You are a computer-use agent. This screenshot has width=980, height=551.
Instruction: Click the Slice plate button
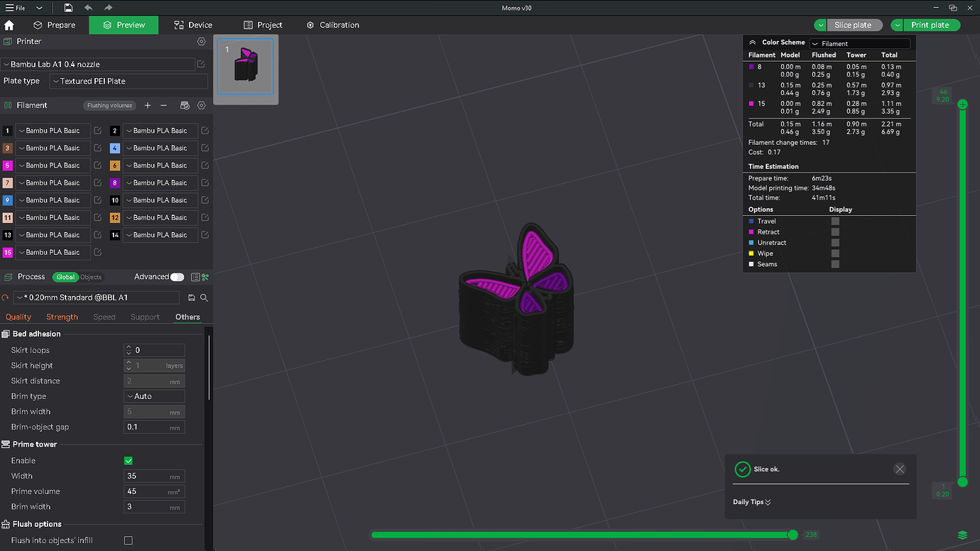[853, 25]
